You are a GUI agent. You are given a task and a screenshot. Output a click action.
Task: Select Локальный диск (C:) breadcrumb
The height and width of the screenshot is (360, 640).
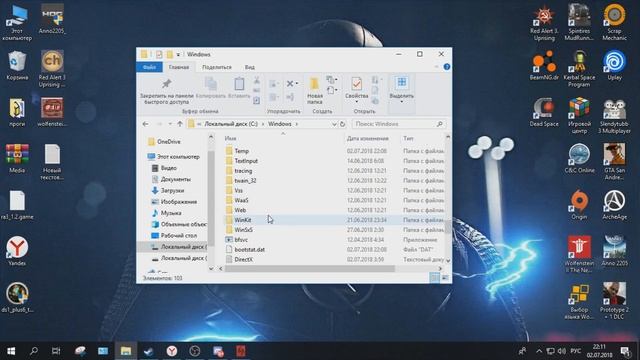[x=231, y=124]
